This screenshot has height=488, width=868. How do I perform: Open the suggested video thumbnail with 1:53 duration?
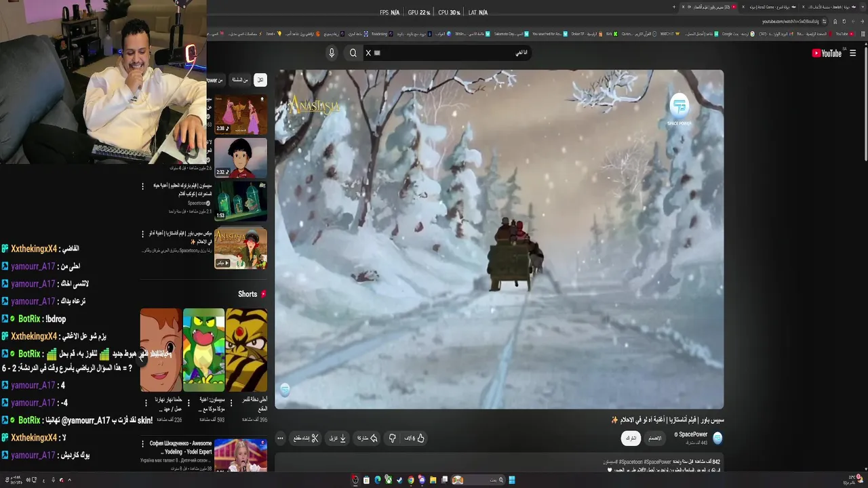241,200
